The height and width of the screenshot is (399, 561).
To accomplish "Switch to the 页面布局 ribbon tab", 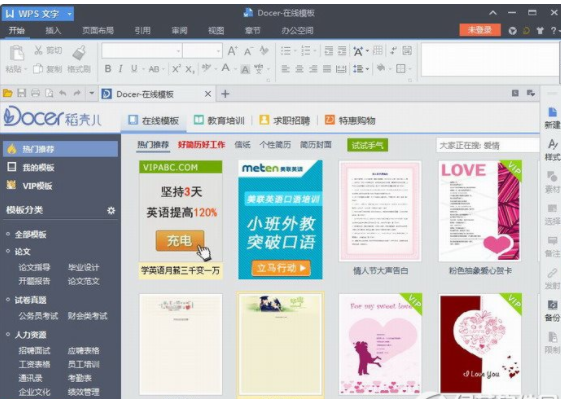I will [98, 30].
